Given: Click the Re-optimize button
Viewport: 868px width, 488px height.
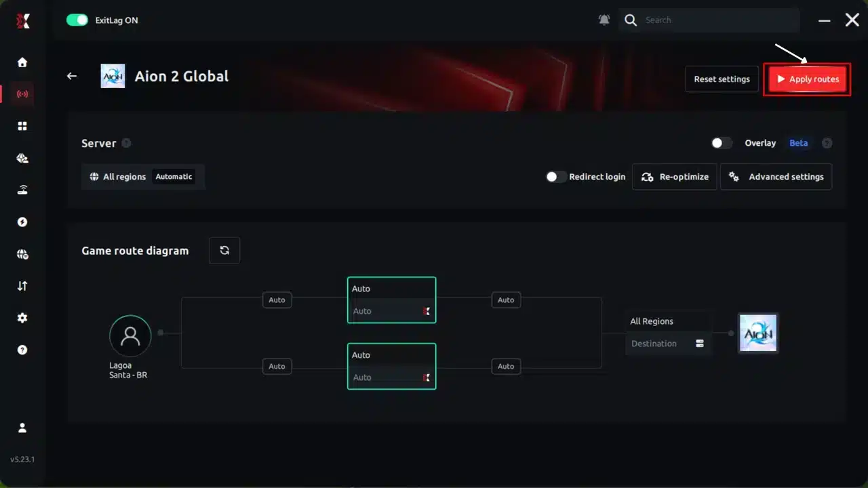Looking at the screenshot, I should 675,177.
